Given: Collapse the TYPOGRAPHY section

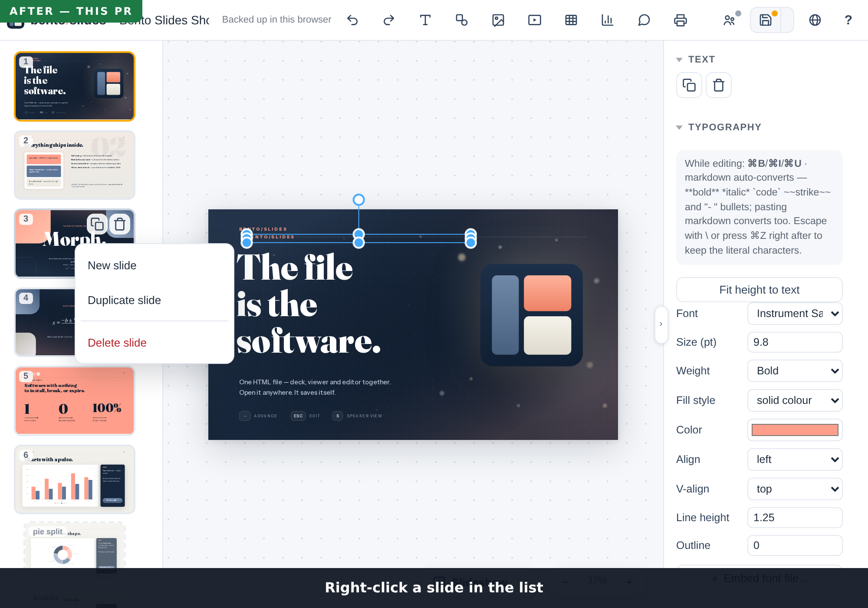Looking at the screenshot, I should point(719,127).
